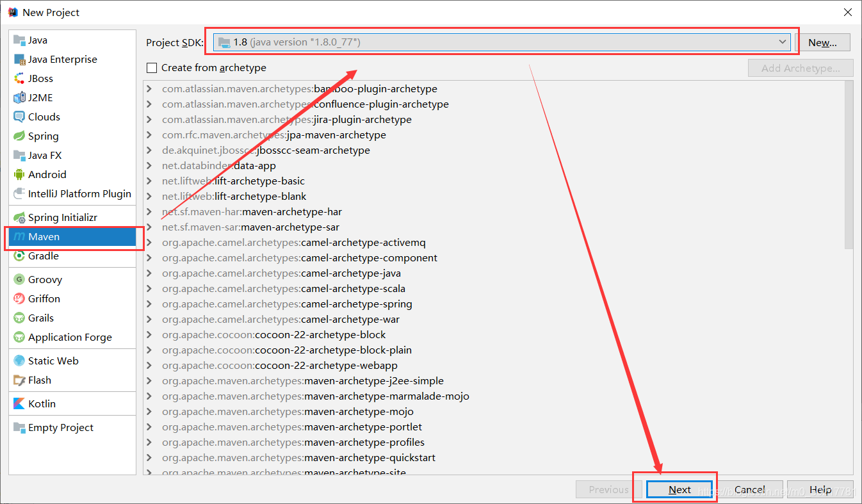Expand the jbosscc-seam-archetype row
Image resolution: width=862 pixels, height=504 pixels.
[x=149, y=150]
